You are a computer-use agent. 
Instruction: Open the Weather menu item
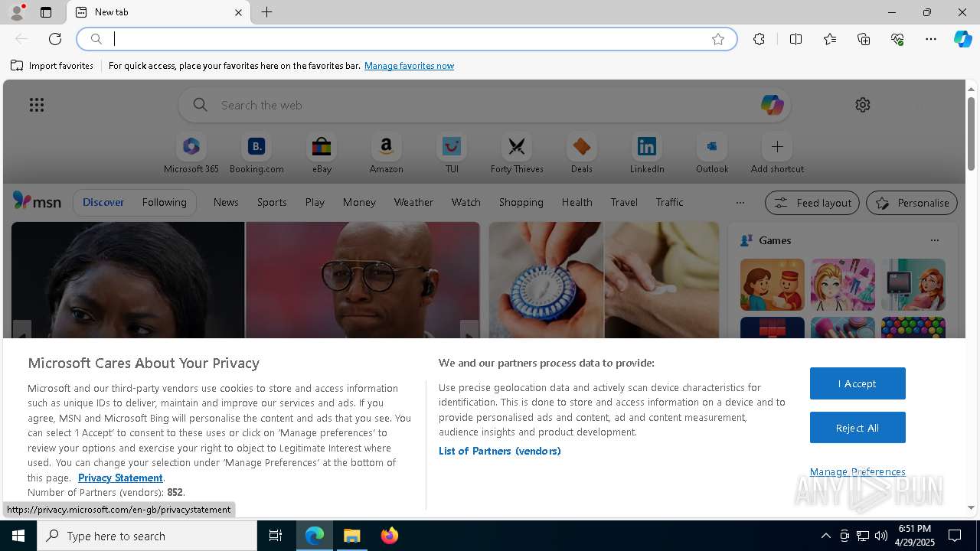[x=413, y=203]
